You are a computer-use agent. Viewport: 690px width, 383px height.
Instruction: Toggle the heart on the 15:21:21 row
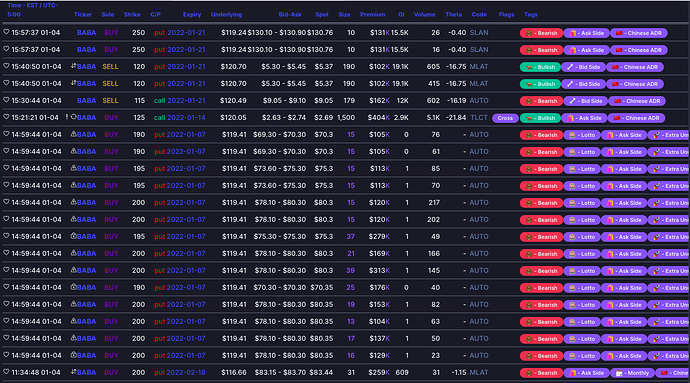coord(6,117)
